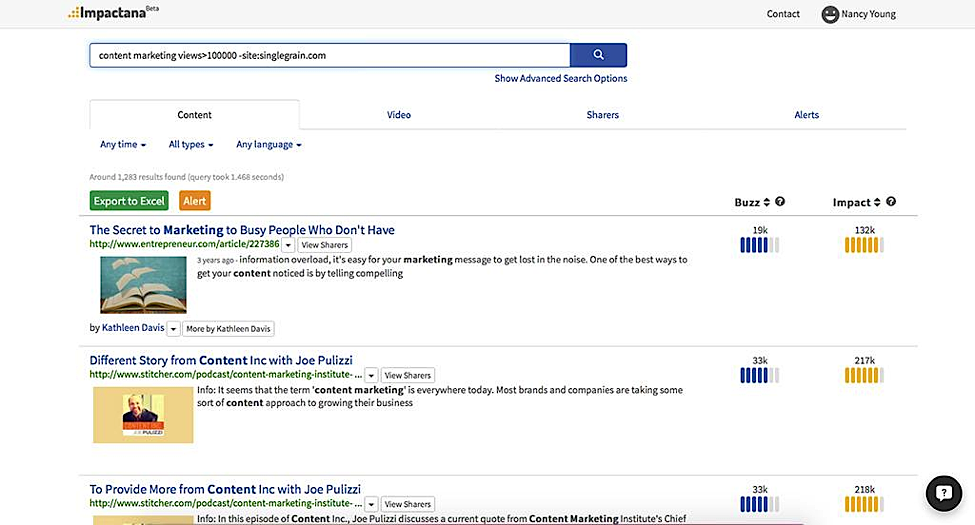The image size is (975, 525).
Task: Open the Any language filter dropdown
Action: coord(269,144)
